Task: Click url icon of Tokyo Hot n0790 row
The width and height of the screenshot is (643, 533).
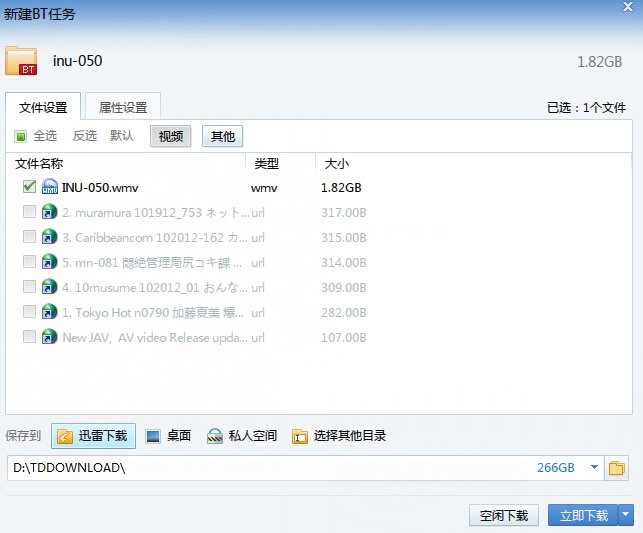Action: pyautogui.click(x=50, y=312)
